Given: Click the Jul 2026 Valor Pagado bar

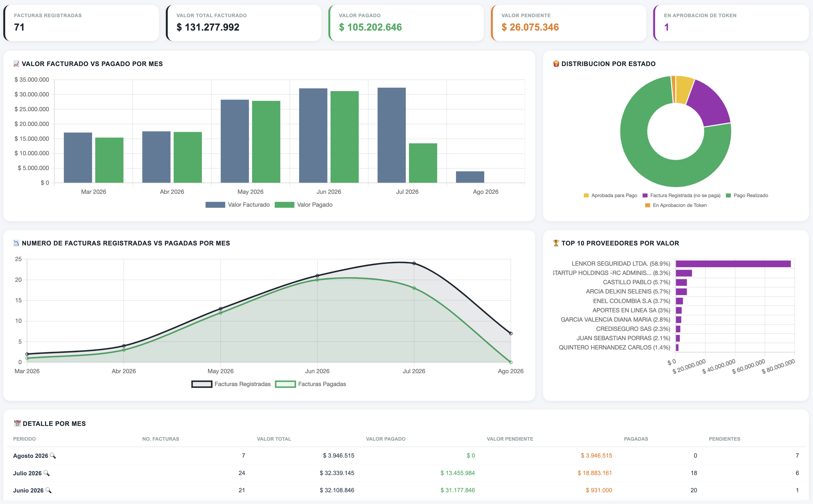Looking at the screenshot, I should 423,163.
